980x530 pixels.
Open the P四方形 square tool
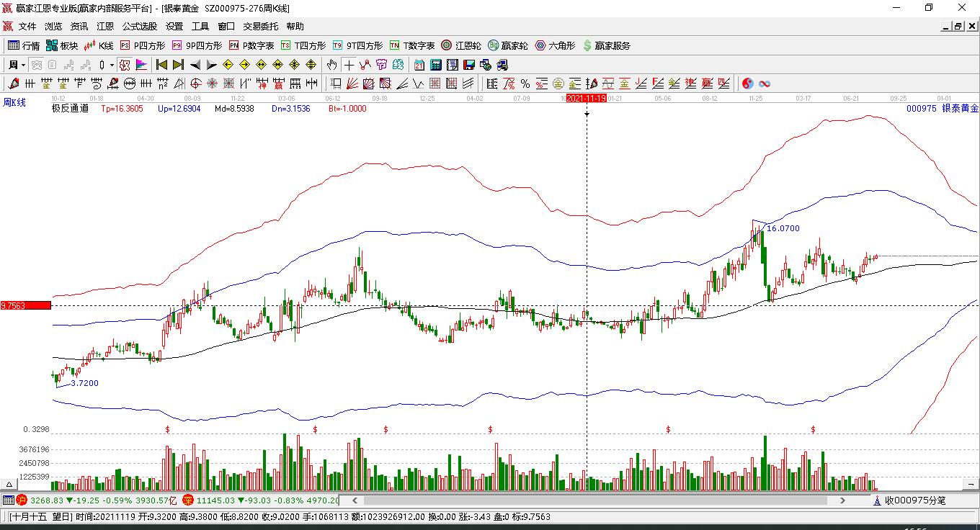point(143,45)
